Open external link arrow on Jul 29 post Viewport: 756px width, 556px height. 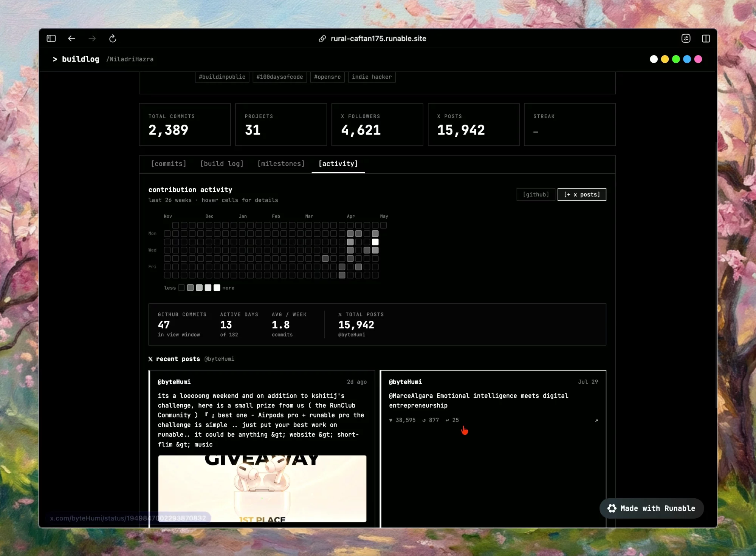click(596, 420)
